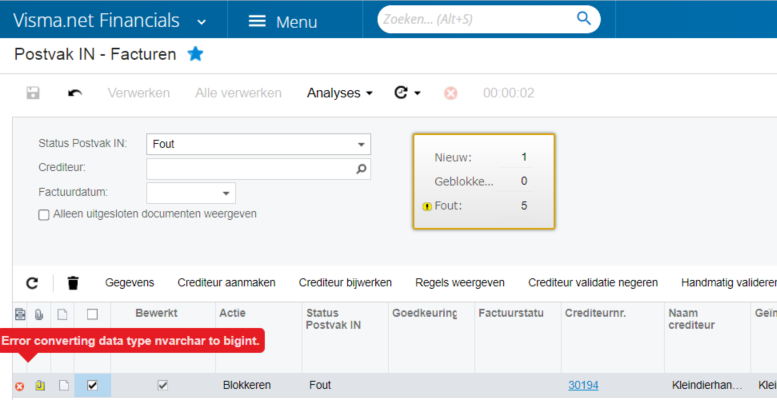Click the Verwerken toolbar button
The height and width of the screenshot is (400, 777).
coord(139,93)
